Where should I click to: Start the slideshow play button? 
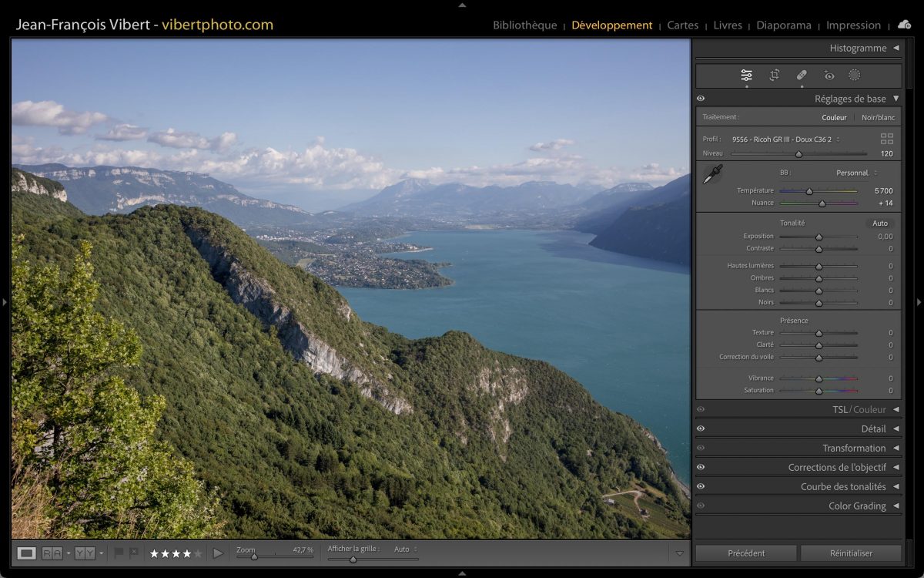coord(218,553)
